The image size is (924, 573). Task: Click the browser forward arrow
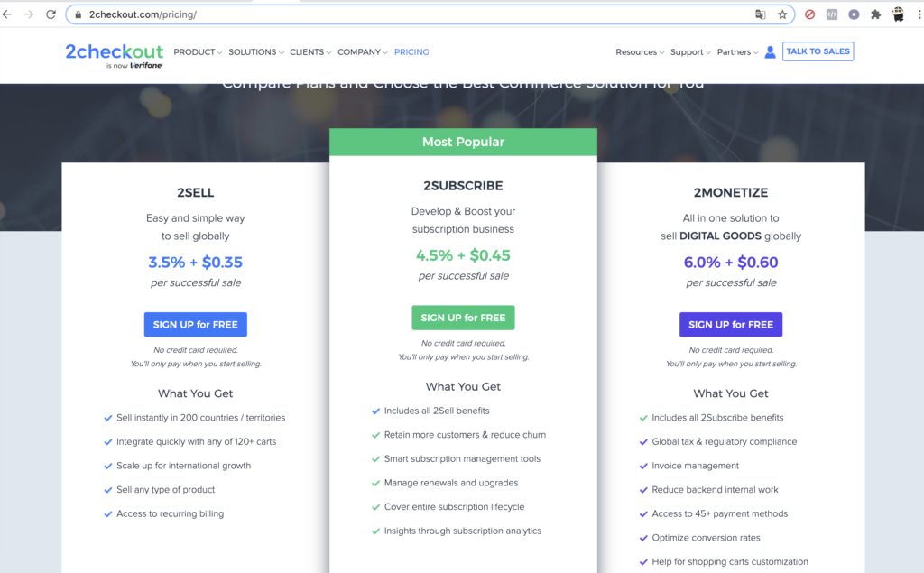tap(29, 14)
